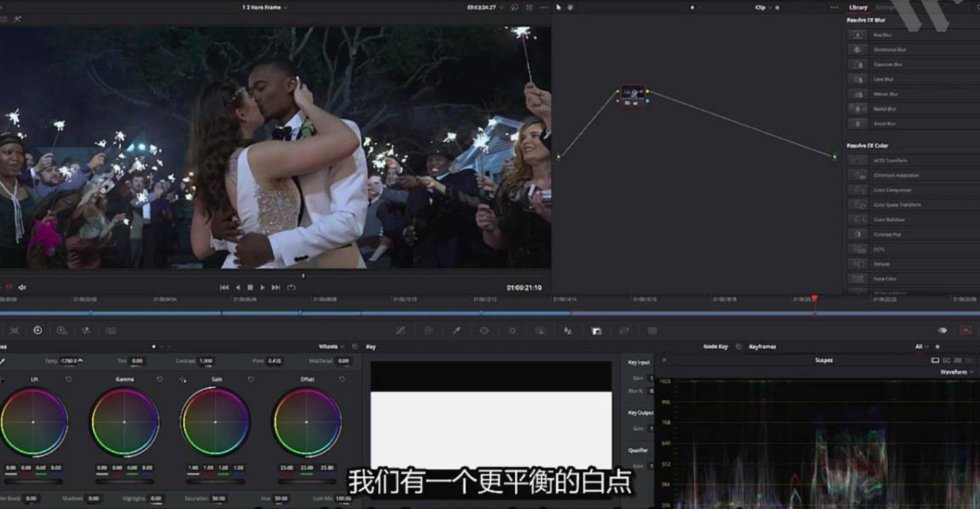Image resolution: width=980 pixels, height=509 pixels.
Task: Mute the viewer audio speaker icon
Action: (x=22, y=287)
